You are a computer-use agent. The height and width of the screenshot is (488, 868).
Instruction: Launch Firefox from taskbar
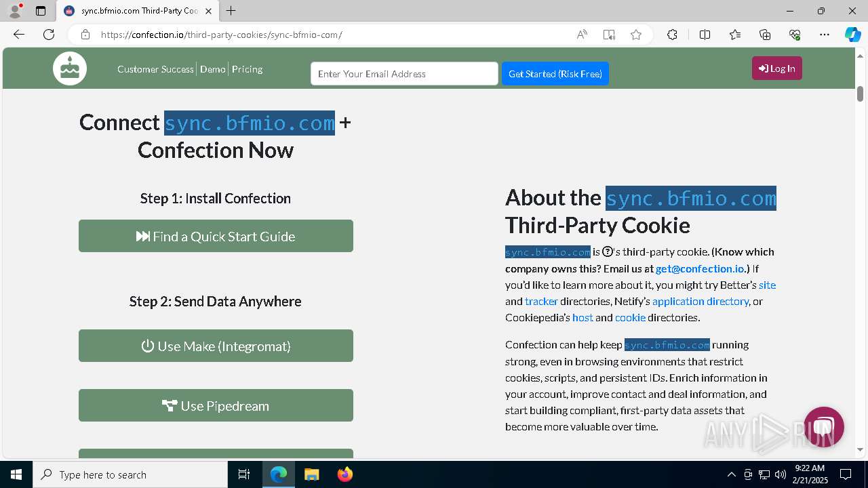point(344,474)
